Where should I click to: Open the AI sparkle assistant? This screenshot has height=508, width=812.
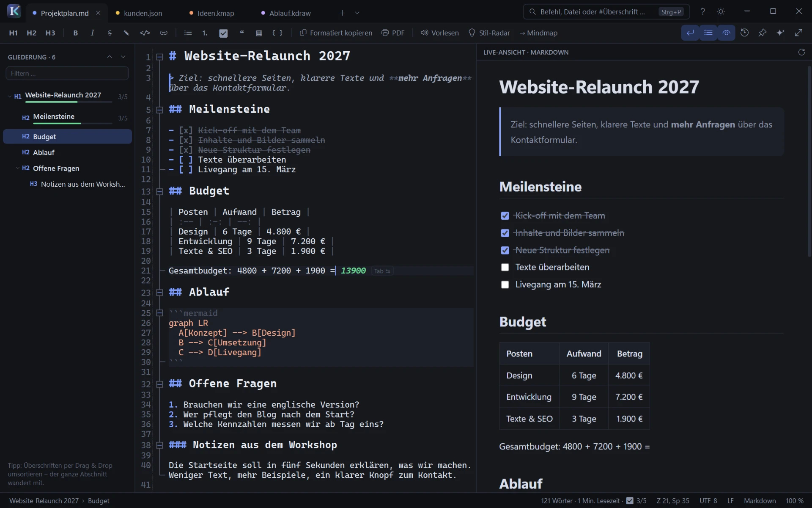(780, 33)
